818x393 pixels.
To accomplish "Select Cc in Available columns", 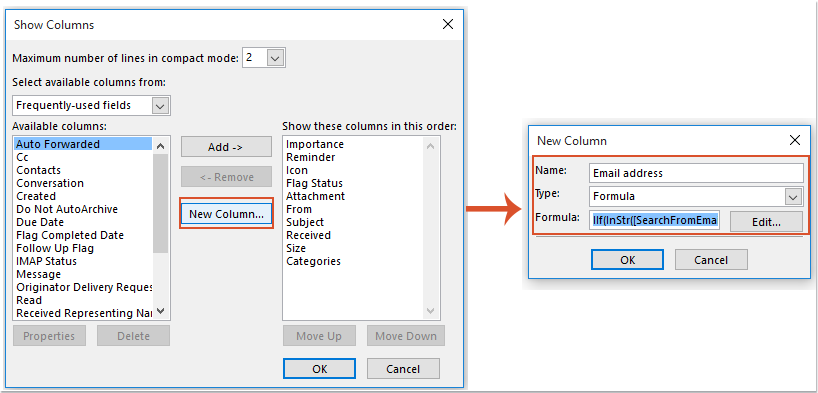I will pyautogui.click(x=83, y=157).
